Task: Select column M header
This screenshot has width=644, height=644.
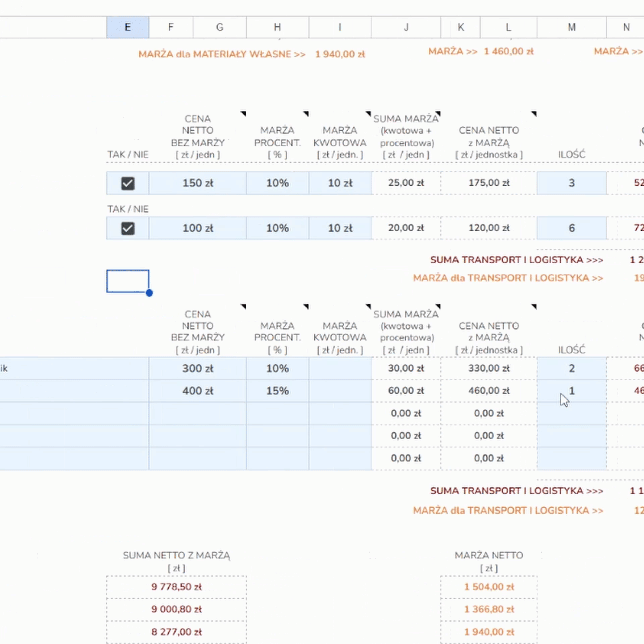Action: [x=572, y=27]
